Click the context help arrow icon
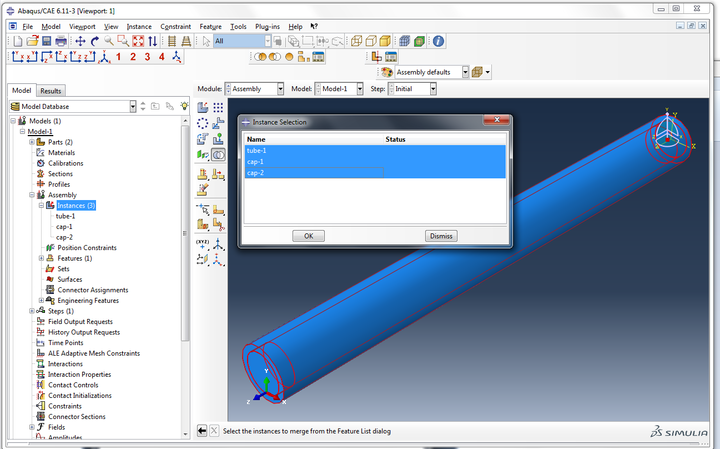Image resolution: width=720 pixels, height=449 pixels. [314, 26]
